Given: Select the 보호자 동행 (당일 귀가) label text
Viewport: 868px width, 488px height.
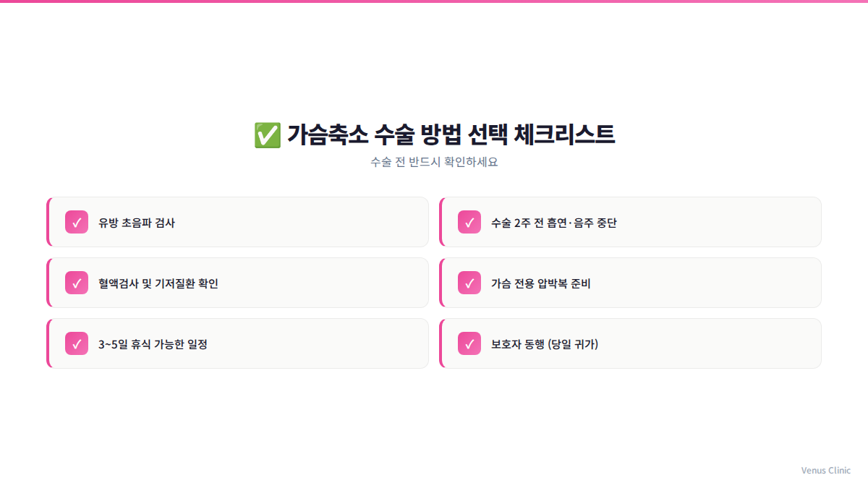Looking at the screenshot, I should (544, 344).
